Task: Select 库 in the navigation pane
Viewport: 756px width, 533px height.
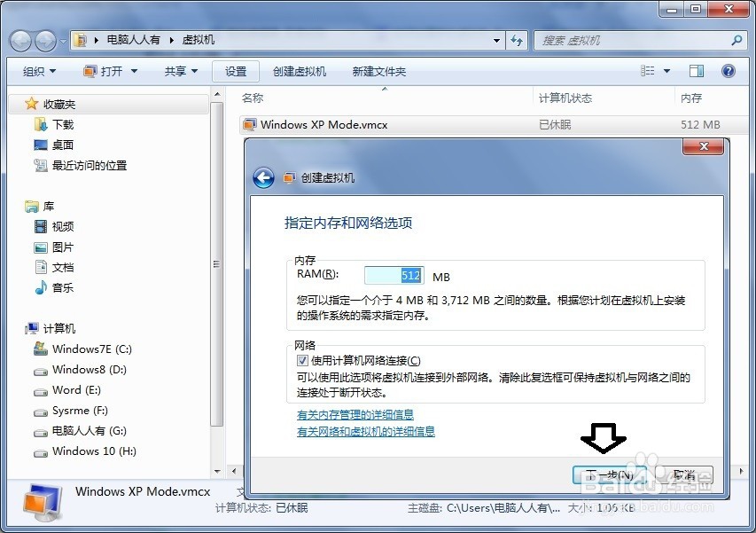Action: click(x=40, y=207)
